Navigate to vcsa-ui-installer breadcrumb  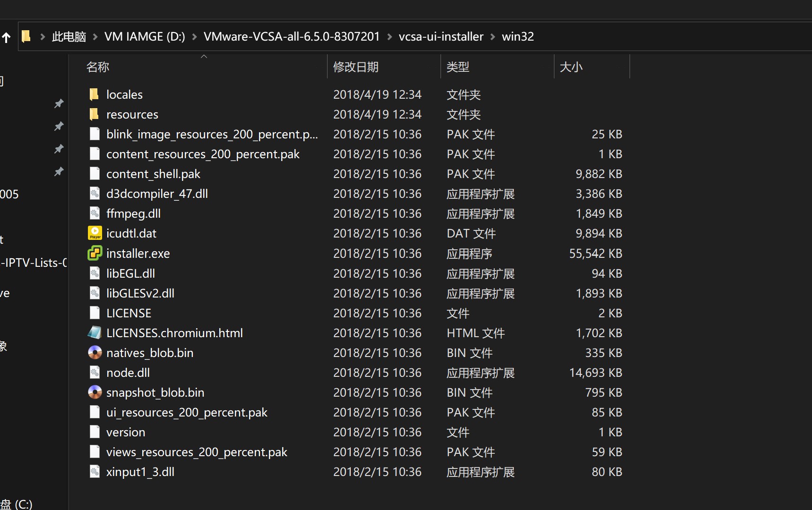coord(441,37)
